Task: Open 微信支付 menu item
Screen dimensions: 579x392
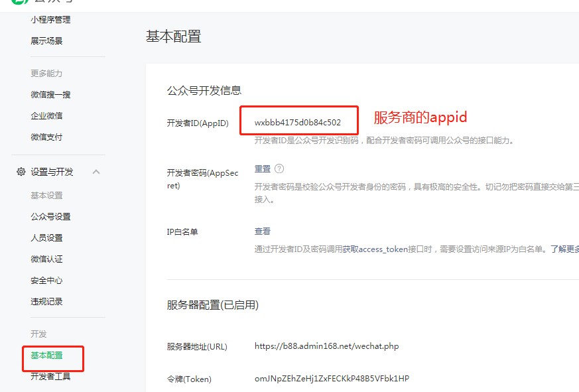Action: coord(46,137)
